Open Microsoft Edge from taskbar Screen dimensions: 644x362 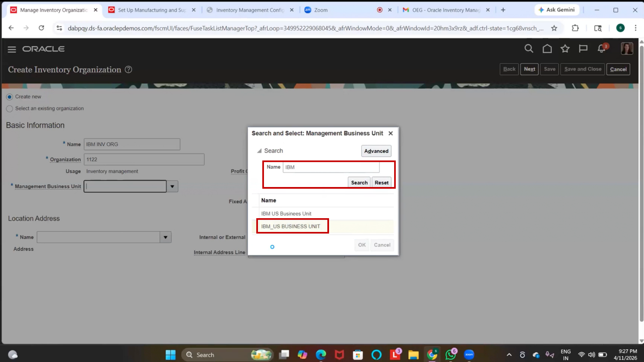[321, 355]
